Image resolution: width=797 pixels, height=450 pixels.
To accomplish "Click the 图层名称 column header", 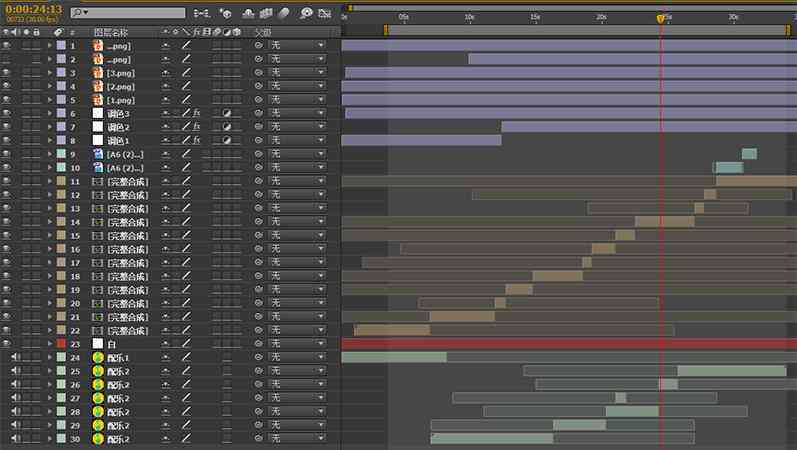I will (111, 32).
